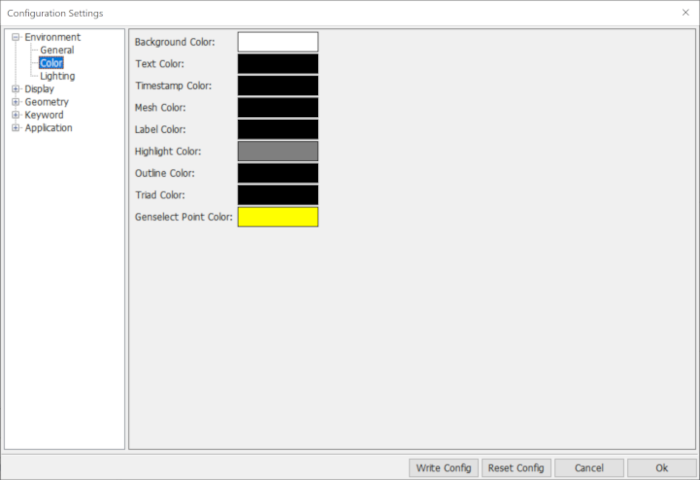
Task: Confirm settings with the Ok button
Action: pyautogui.click(x=662, y=468)
